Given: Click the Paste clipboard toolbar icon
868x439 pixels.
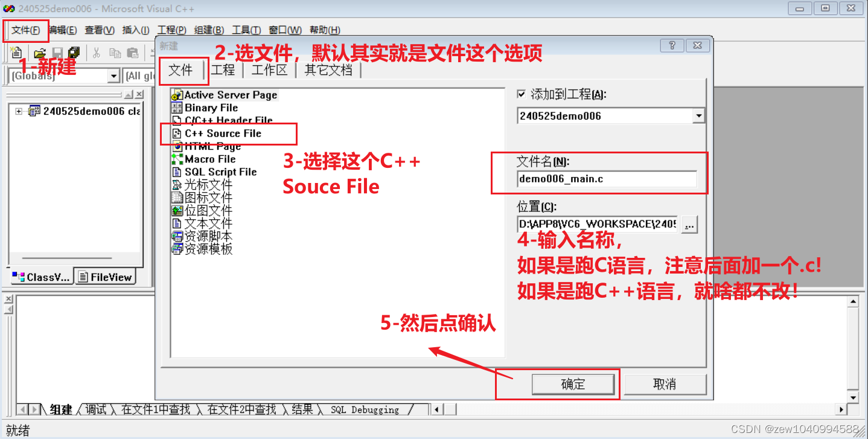Looking at the screenshot, I should 132,53.
